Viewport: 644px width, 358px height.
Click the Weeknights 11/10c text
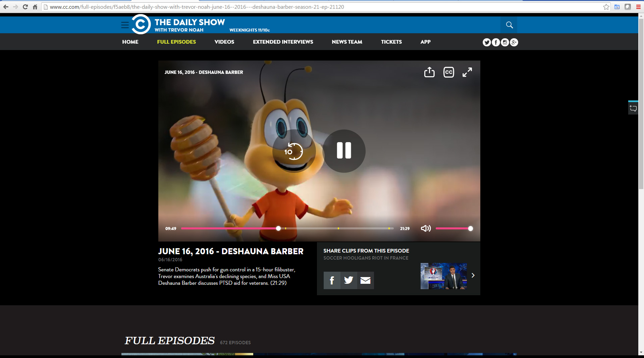(x=250, y=30)
